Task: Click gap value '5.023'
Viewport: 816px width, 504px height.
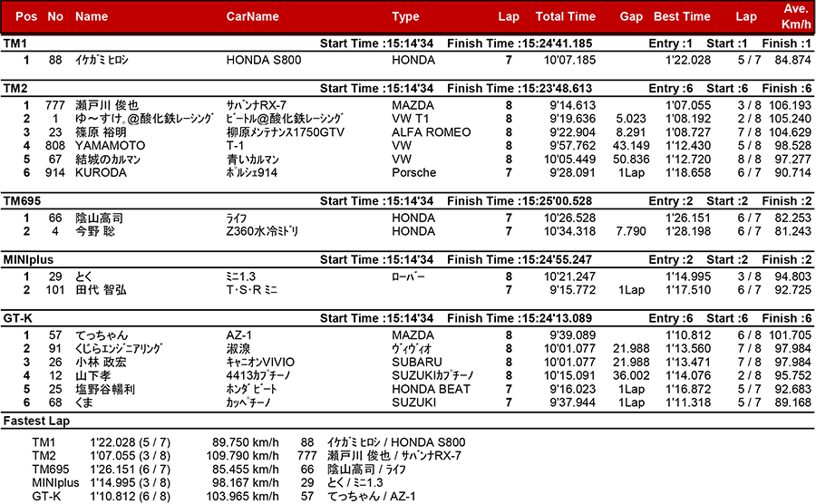Action: pos(631,119)
